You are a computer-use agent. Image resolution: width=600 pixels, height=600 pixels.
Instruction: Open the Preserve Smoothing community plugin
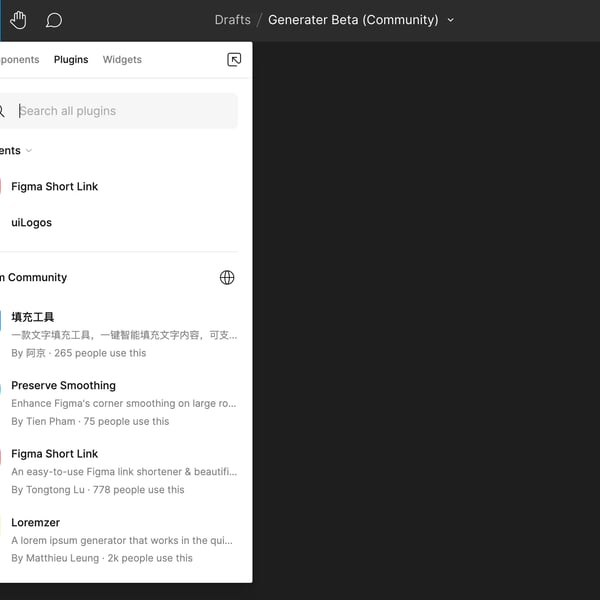tap(119, 403)
